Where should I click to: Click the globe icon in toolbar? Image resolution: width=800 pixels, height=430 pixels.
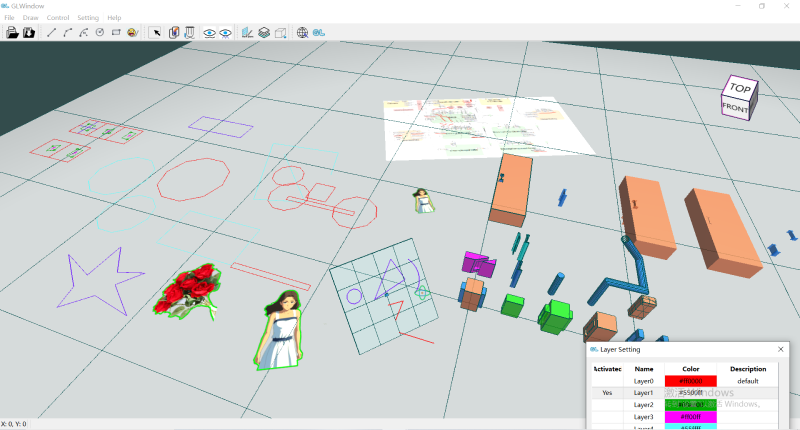coord(302,32)
